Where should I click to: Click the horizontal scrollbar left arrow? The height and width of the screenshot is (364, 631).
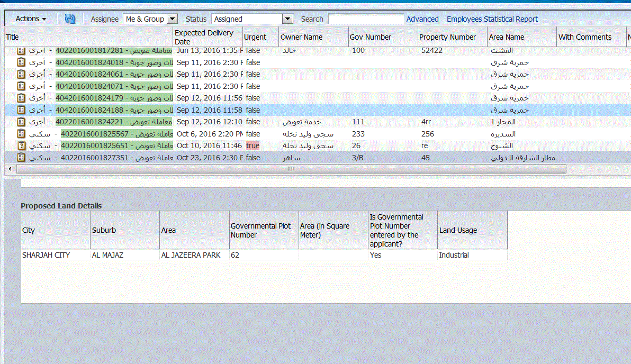[10, 169]
